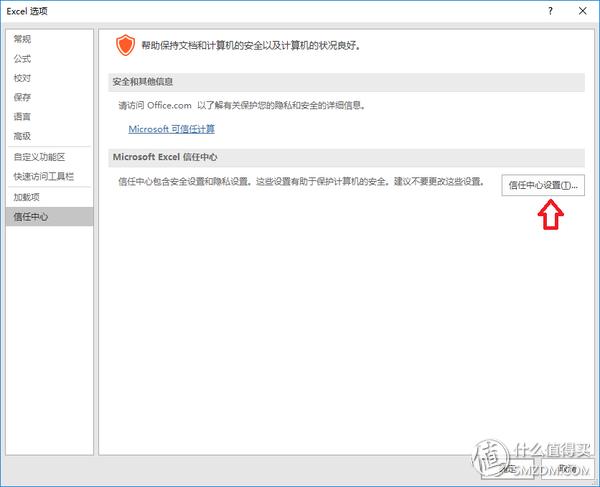Screen dimensions: 600x487
Task: Select 公式 in the options sidebar
Action: click(x=49, y=59)
